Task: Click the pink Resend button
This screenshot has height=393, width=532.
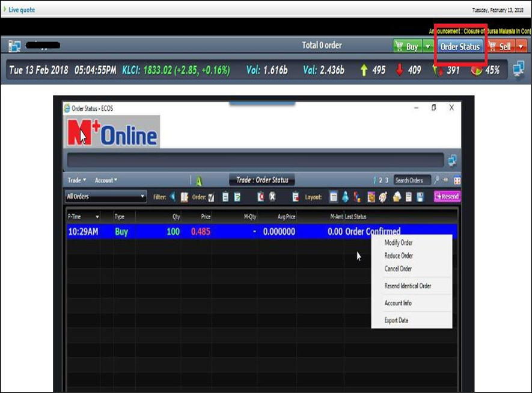Action: (x=447, y=197)
